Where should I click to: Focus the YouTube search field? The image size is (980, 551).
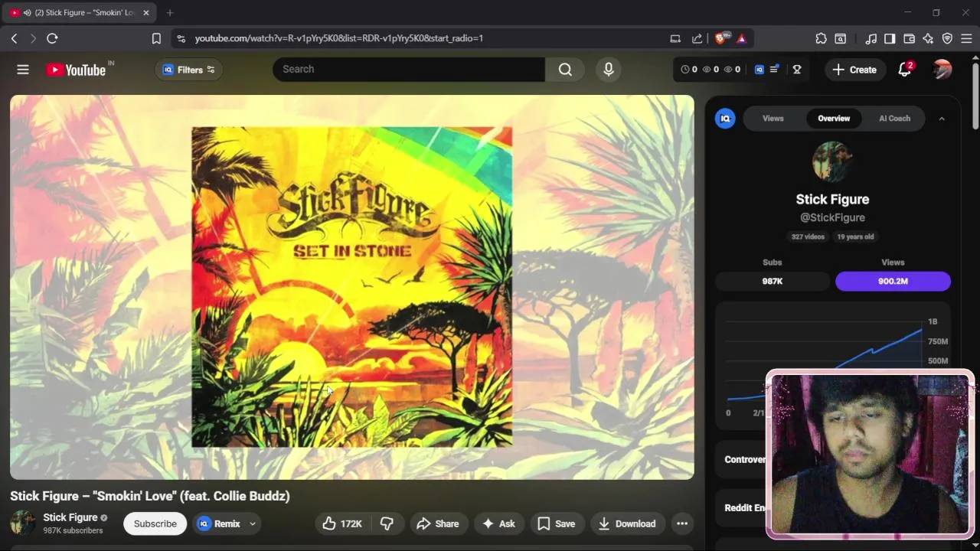pos(409,70)
